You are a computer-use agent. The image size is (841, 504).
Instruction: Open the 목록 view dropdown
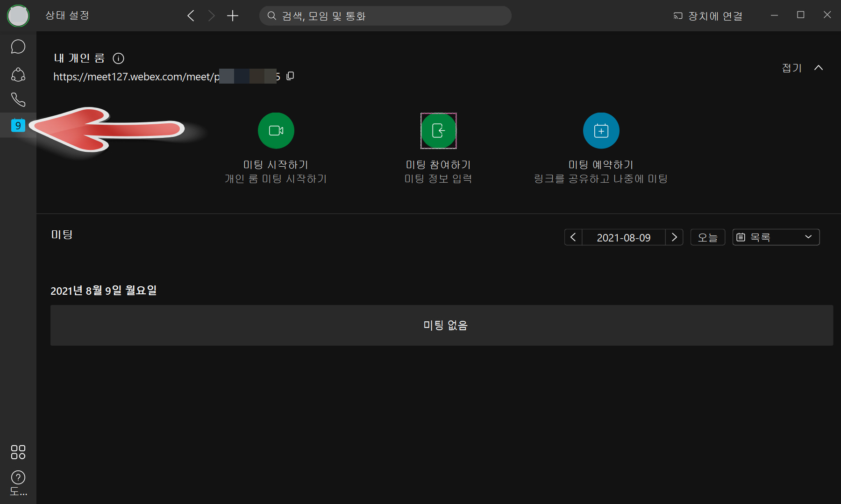pyautogui.click(x=776, y=237)
